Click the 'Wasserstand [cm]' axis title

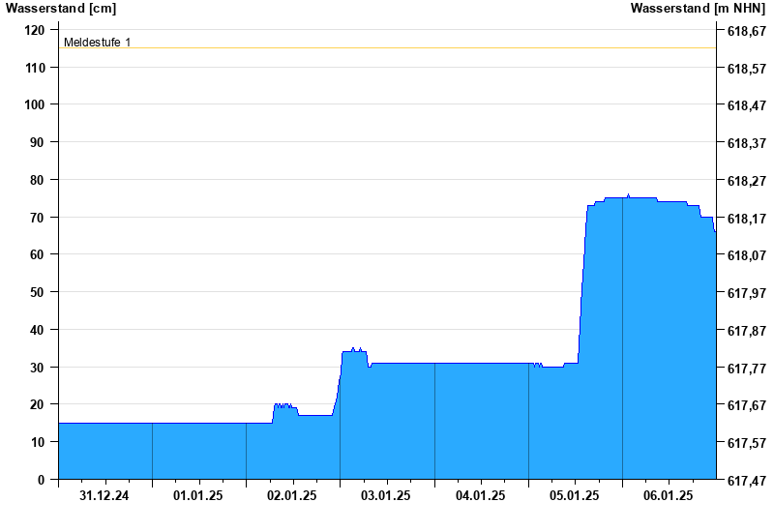60,9
